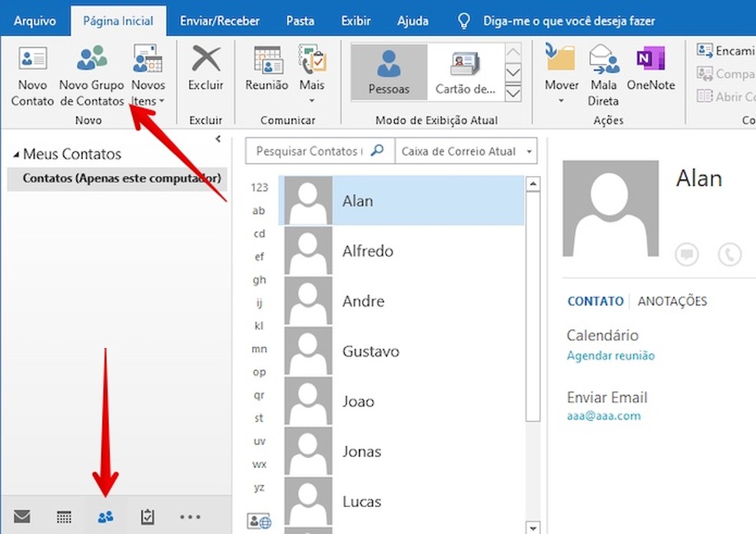Open the Tasks icon in the navigation bar

pos(148,517)
